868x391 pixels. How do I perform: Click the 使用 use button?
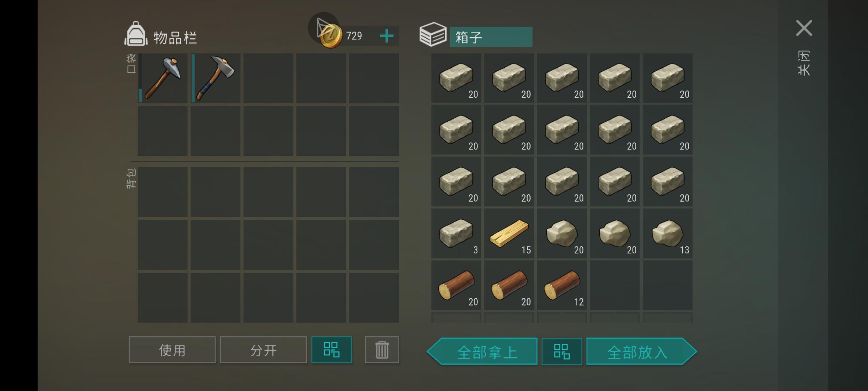(x=172, y=350)
